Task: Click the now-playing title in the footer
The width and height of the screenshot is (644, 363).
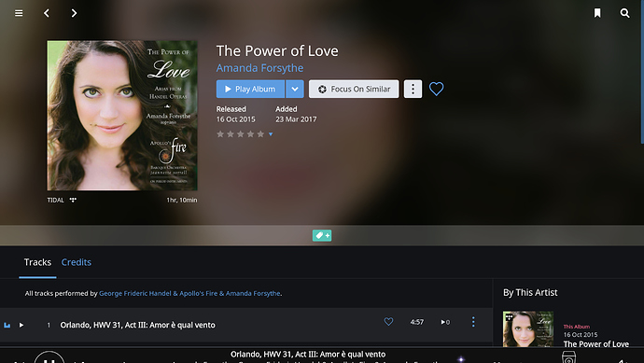Action: click(308, 355)
